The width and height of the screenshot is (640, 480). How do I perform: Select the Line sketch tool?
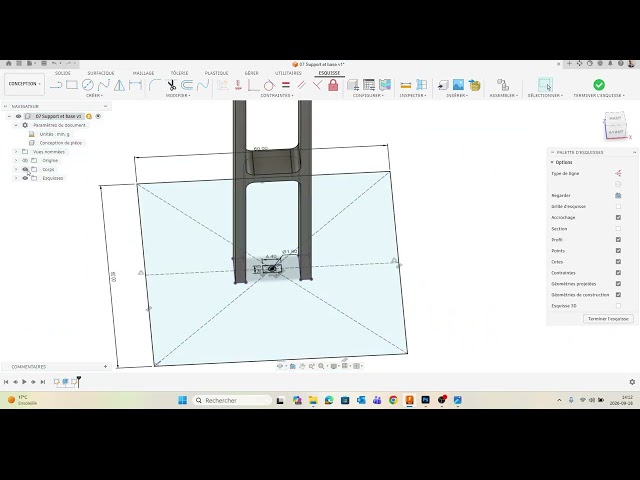(56, 85)
